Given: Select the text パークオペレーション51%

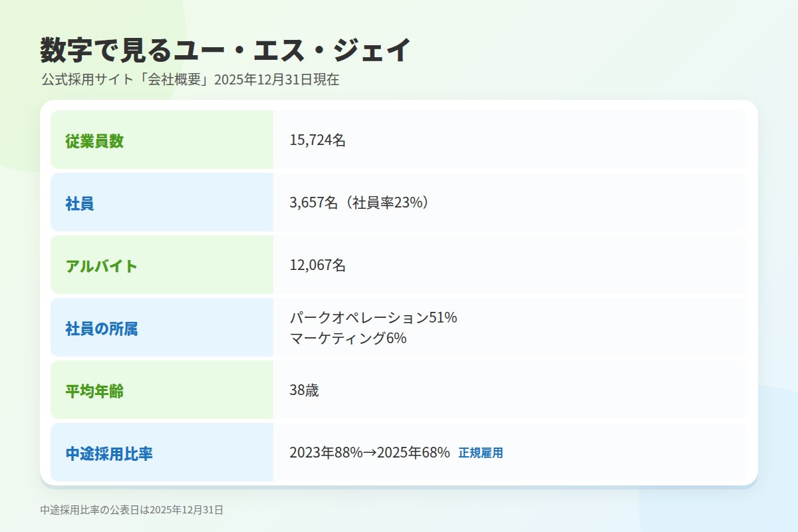Looking at the screenshot, I should pos(374,318).
